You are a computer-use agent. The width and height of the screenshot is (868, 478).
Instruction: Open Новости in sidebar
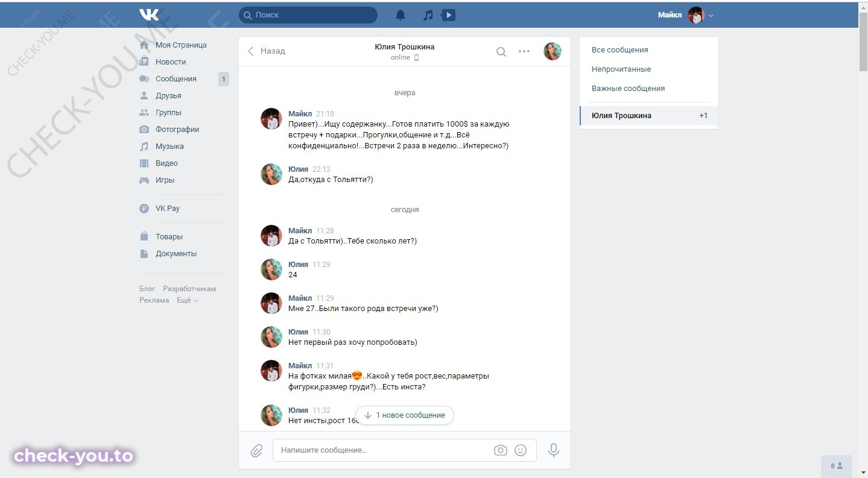tap(171, 62)
